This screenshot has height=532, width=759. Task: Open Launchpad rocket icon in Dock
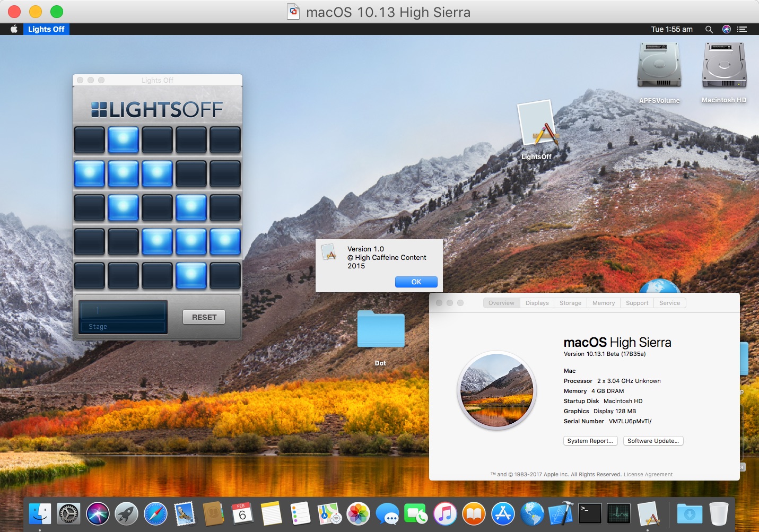(126, 513)
